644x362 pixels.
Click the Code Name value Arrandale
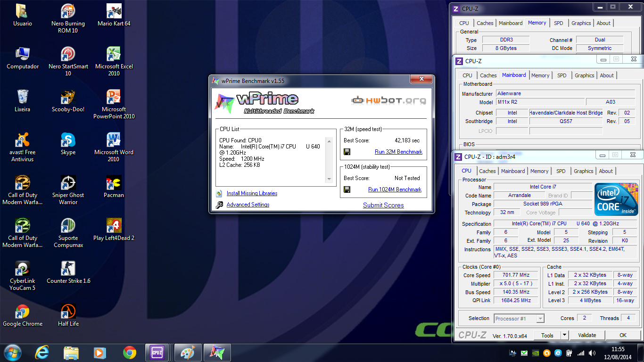(520, 196)
